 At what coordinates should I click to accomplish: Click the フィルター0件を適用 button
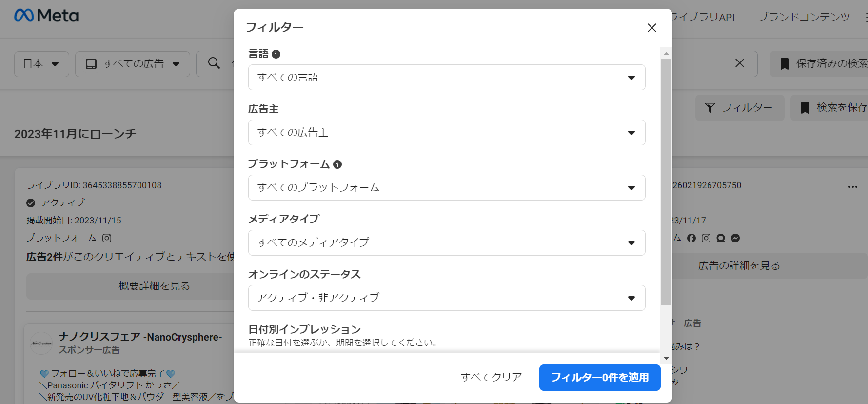599,378
